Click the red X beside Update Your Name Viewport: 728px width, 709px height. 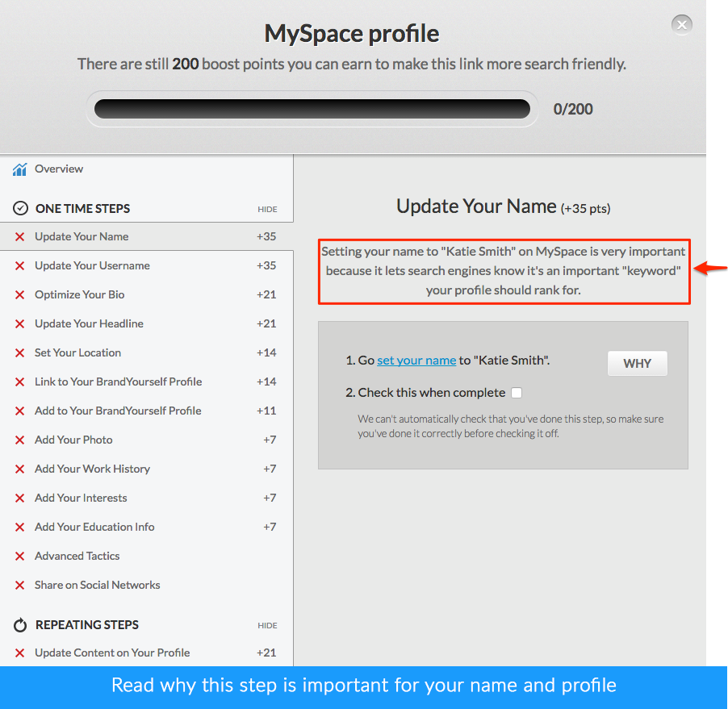(19, 236)
